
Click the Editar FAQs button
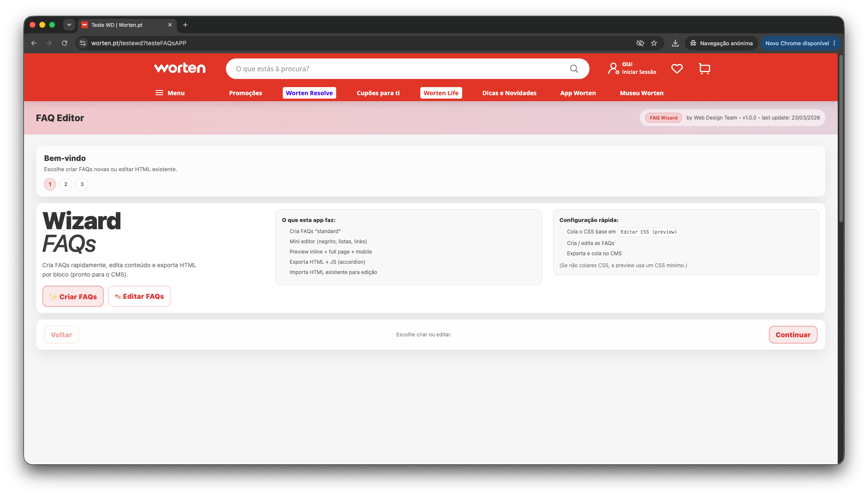(139, 296)
